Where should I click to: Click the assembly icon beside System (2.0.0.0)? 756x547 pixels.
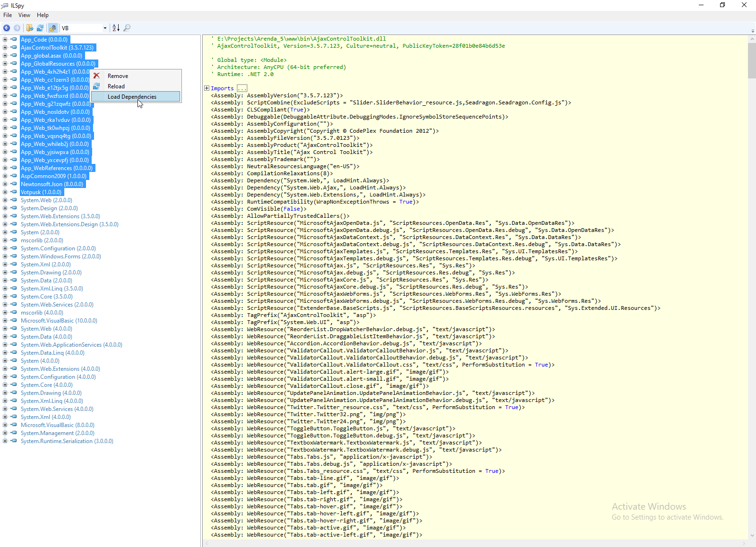point(14,232)
